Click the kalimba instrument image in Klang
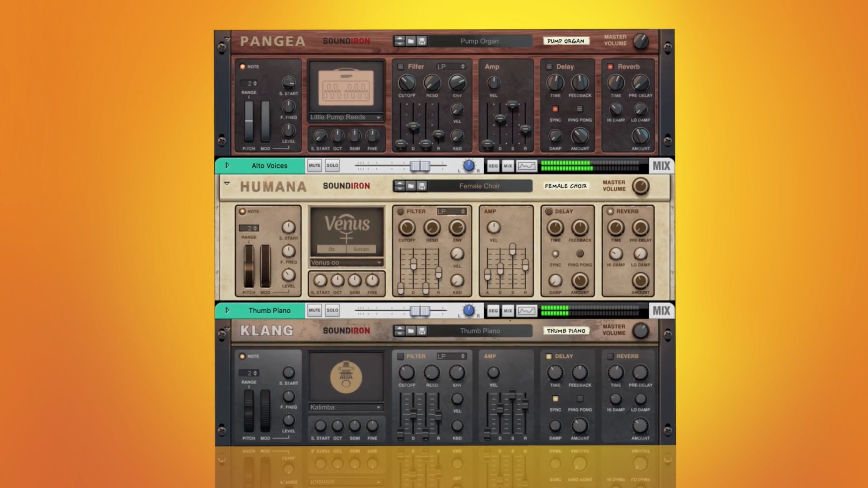 (x=346, y=377)
